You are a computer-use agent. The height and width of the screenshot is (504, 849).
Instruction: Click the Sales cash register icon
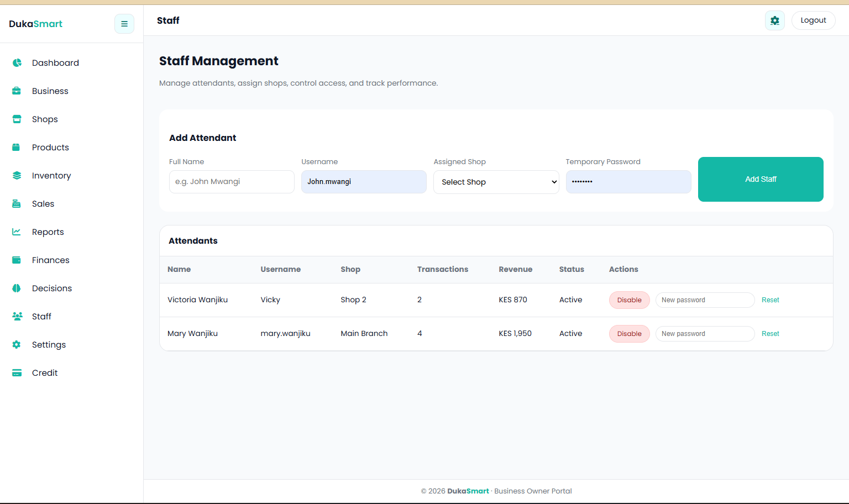[x=17, y=204]
